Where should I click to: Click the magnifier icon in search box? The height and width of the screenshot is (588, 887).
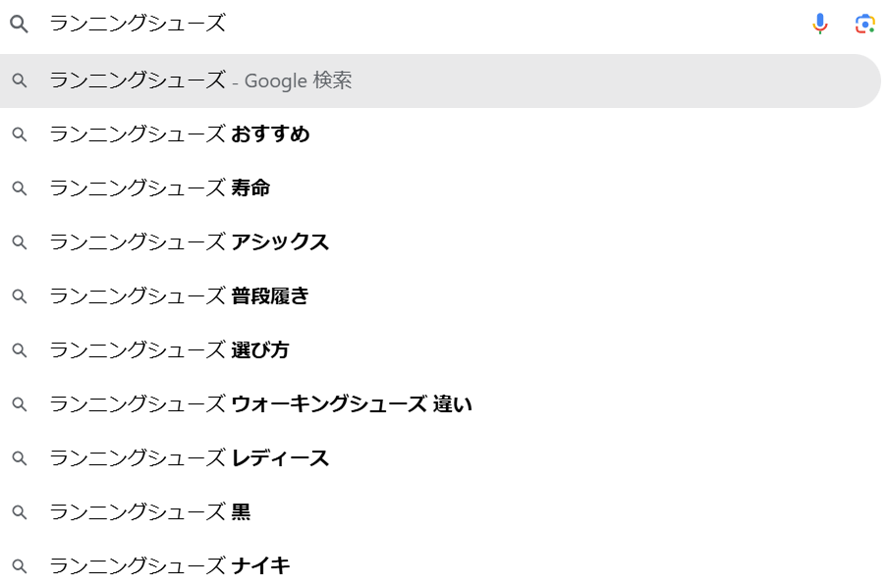tap(20, 24)
